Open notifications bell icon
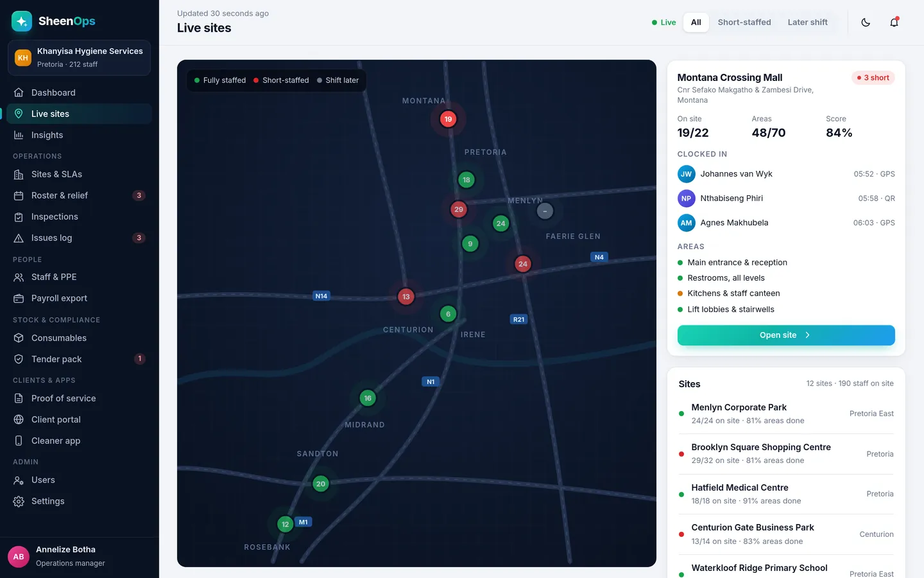The width and height of the screenshot is (924, 578). (894, 22)
